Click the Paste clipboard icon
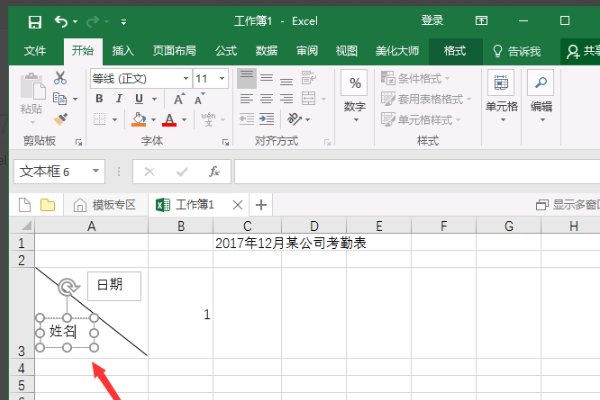Image resolution: width=600 pixels, height=400 pixels. (33, 86)
